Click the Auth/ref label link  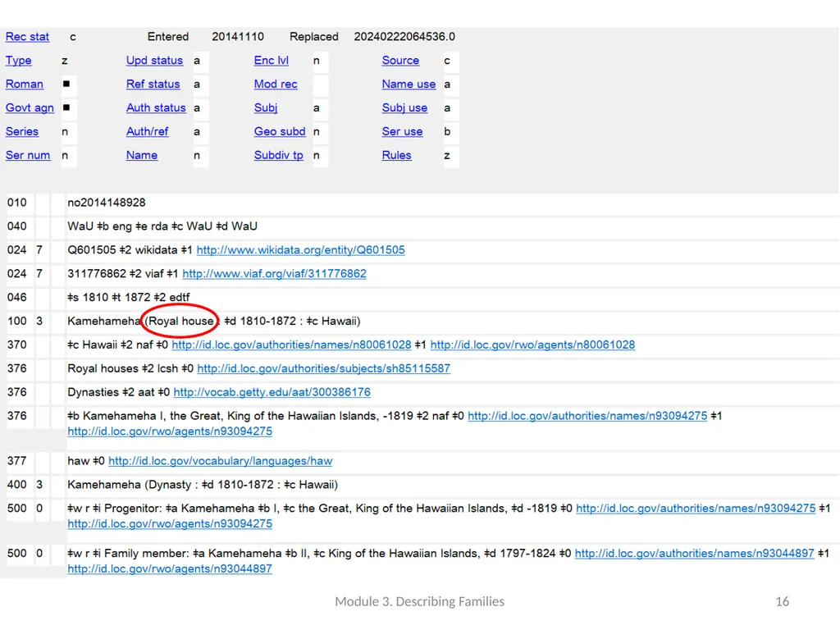(147, 131)
